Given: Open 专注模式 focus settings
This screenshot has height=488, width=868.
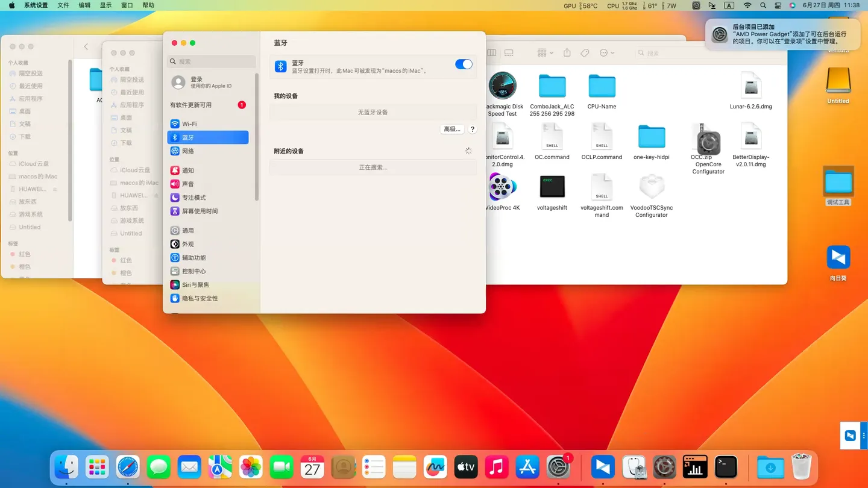Looking at the screenshot, I should pyautogui.click(x=193, y=198).
